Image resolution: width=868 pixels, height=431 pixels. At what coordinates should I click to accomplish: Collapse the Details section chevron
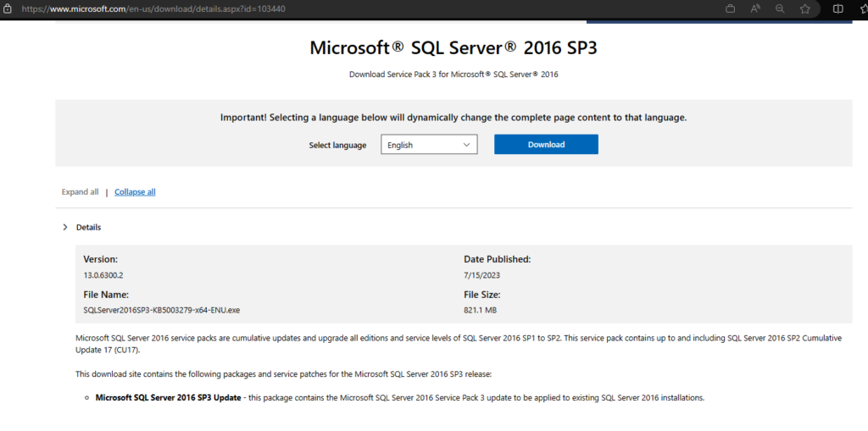point(64,228)
